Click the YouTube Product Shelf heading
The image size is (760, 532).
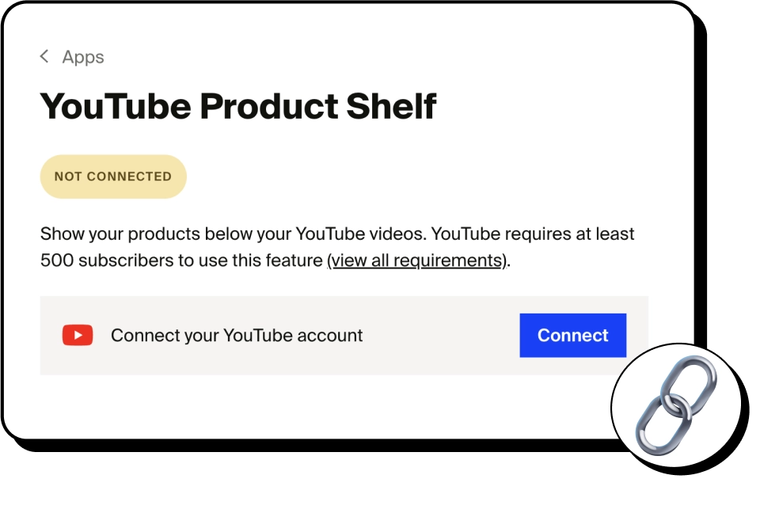click(237, 106)
